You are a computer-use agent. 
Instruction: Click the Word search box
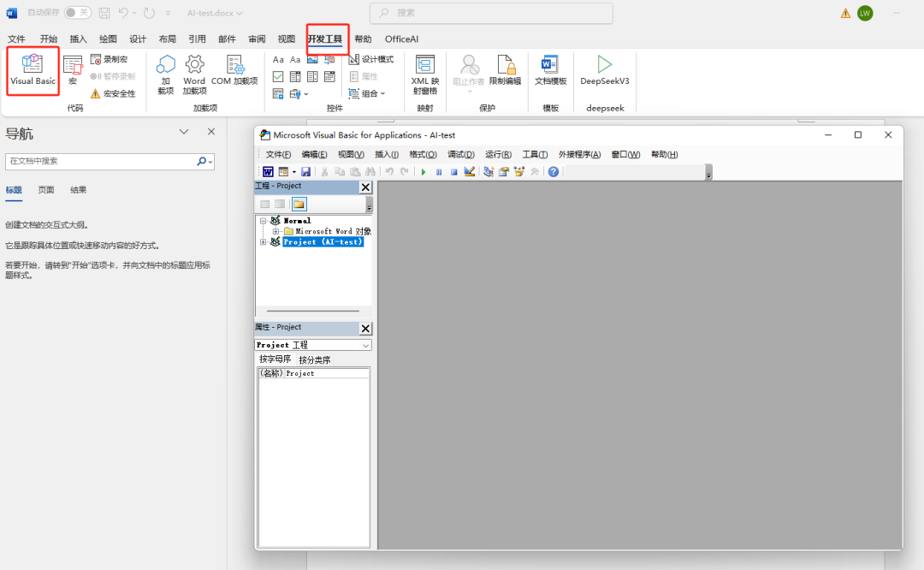click(491, 12)
